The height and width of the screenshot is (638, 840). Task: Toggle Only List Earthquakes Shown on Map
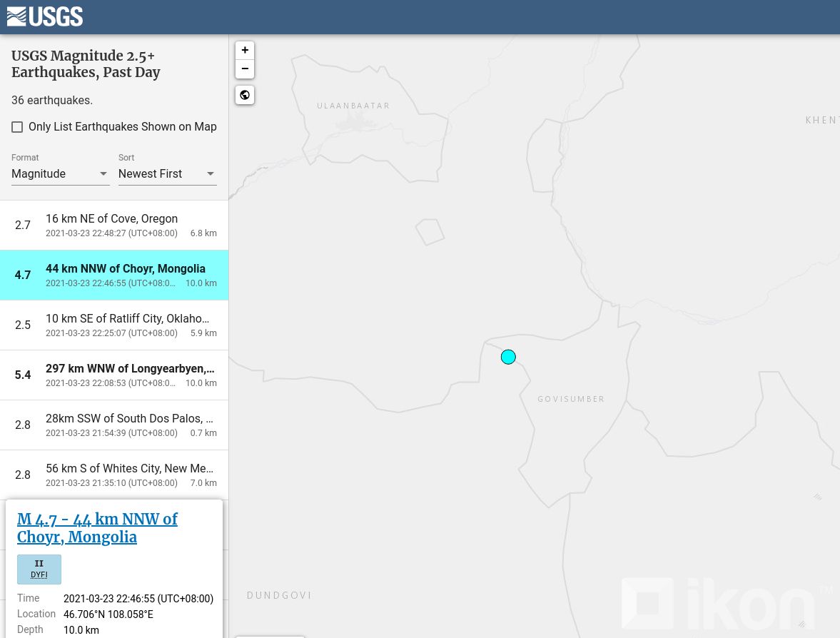pyautogui.click(x=17, y=127)
